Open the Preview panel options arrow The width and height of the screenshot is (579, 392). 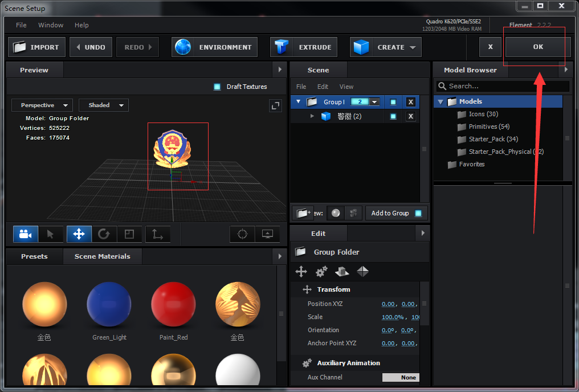pyautogui.click(x=280, y=70)
